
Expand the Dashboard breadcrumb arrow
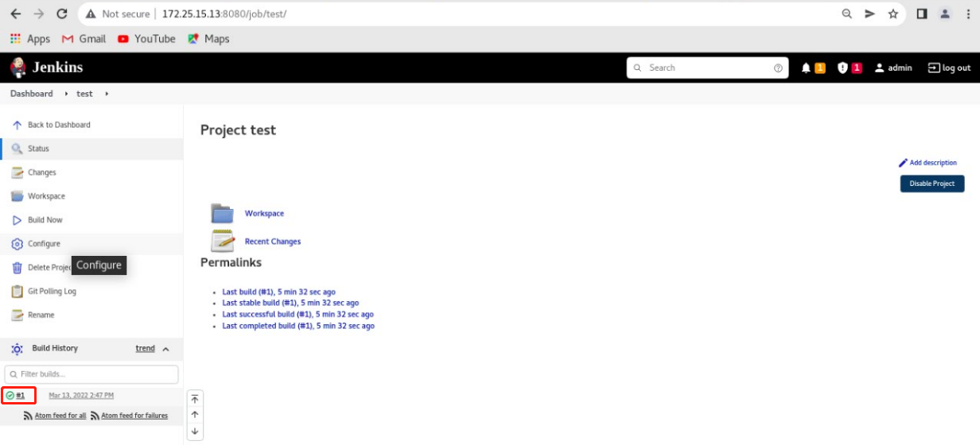coord(66,94)
